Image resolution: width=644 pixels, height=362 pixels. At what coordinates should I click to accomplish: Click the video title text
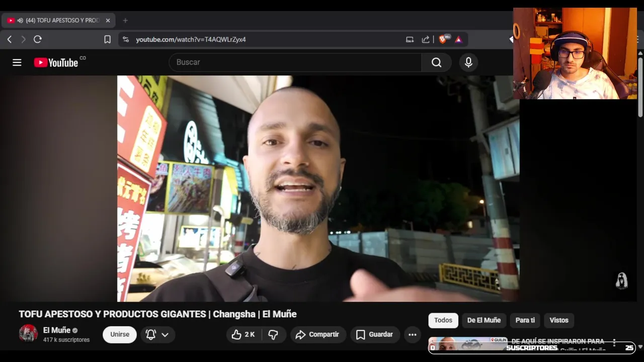click(x=157, y=314)
